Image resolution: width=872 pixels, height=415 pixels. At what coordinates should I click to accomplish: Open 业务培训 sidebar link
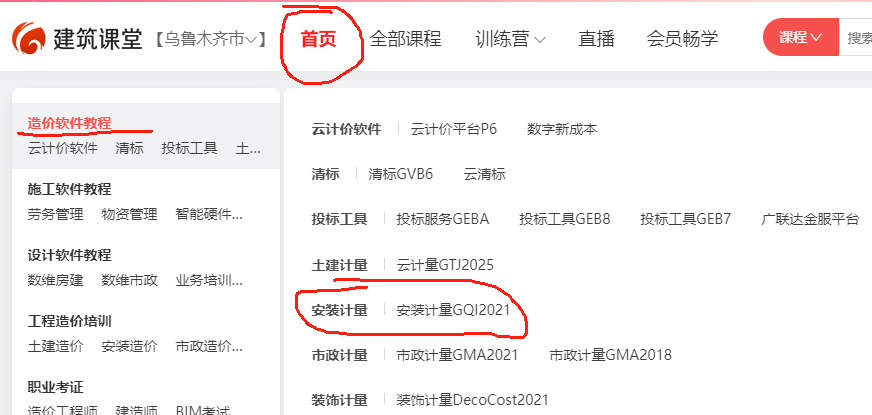(x=209, y=280)
